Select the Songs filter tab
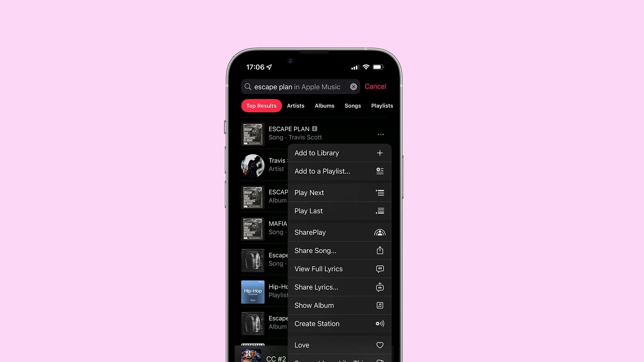 click(353, 106)
